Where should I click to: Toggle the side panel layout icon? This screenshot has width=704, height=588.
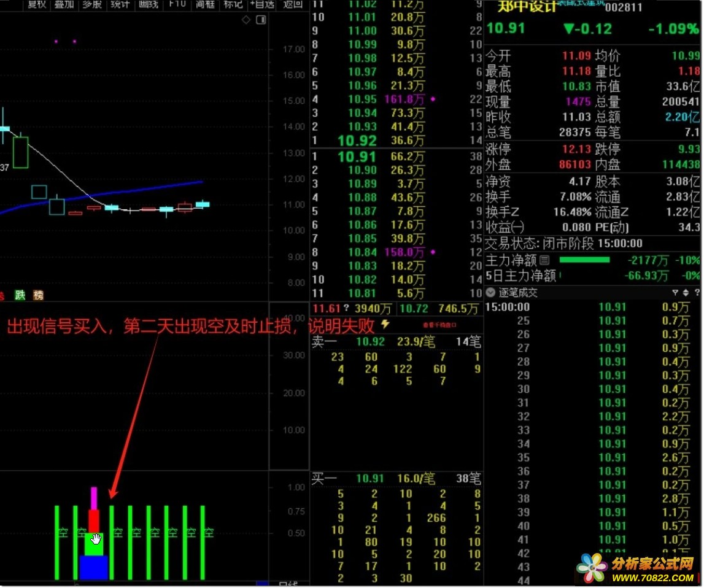[x=261, y=20]
